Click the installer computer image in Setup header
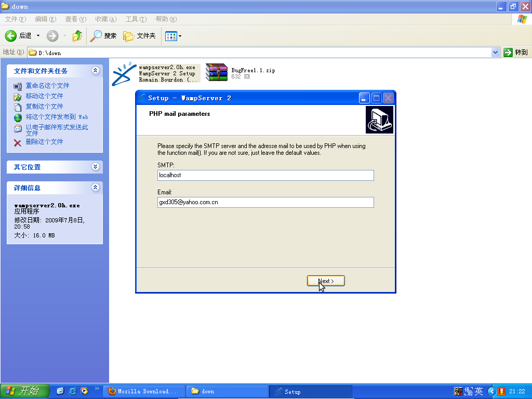Screen dimensions: 532x399 379,120
